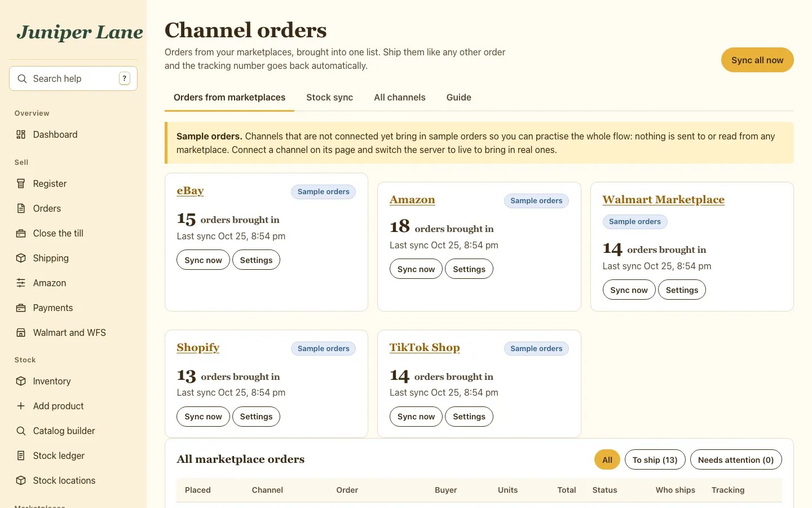Viewport: 812px width, 508px height.
Task: Click the Amazon sliders icon in sidebar
Action: pyautogui.click(x=21, y=283)
